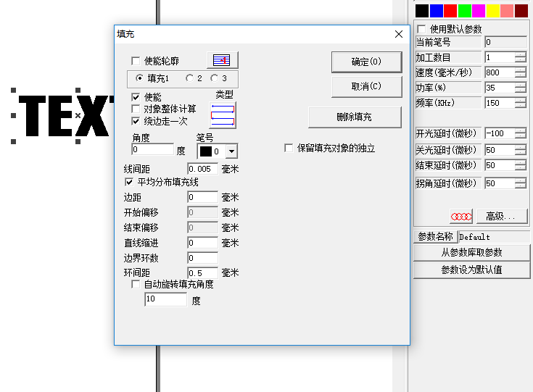
Task: Check 保留填充对象的独立 option
Action: [x=289, y=148]
